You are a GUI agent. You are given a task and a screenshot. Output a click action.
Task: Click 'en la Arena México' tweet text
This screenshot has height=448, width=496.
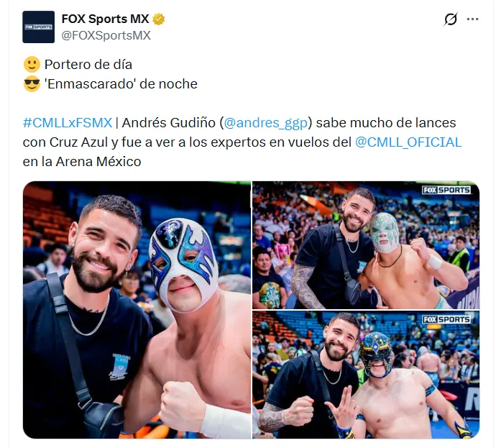[x=82, y=162]
